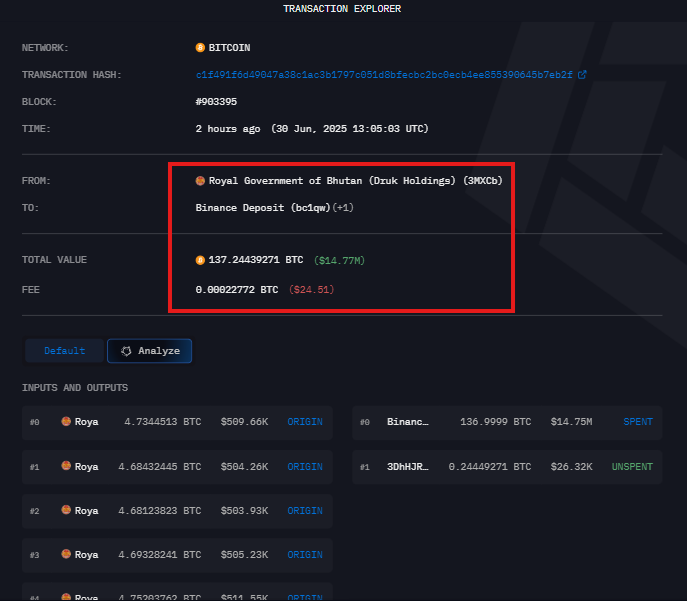This screenshot has height=601, width=687.
Task: Click the 4.7344513 BTC input amount
Action: 163,422
